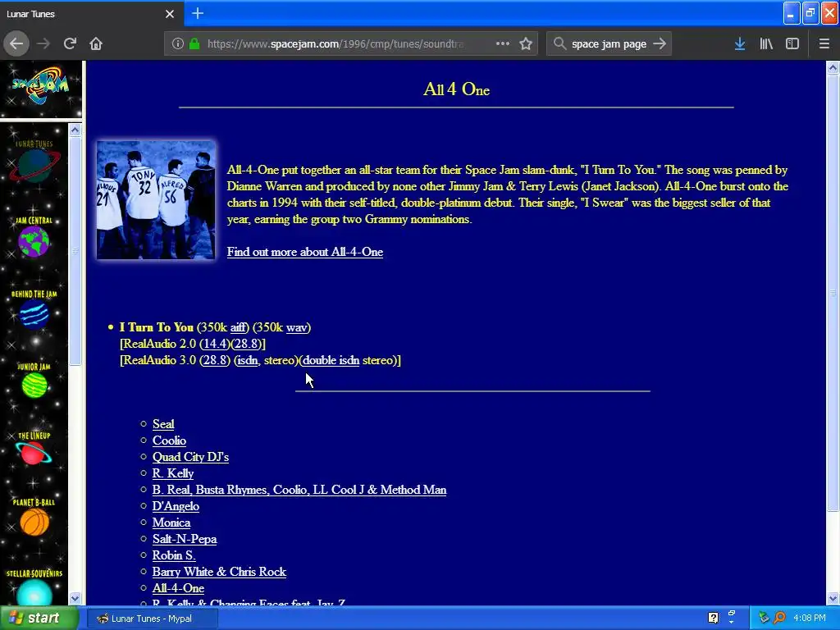This screenshot has height=630, width=840.
Task: Click sidebar frame scroll down arrow
Action: (75, 598)
